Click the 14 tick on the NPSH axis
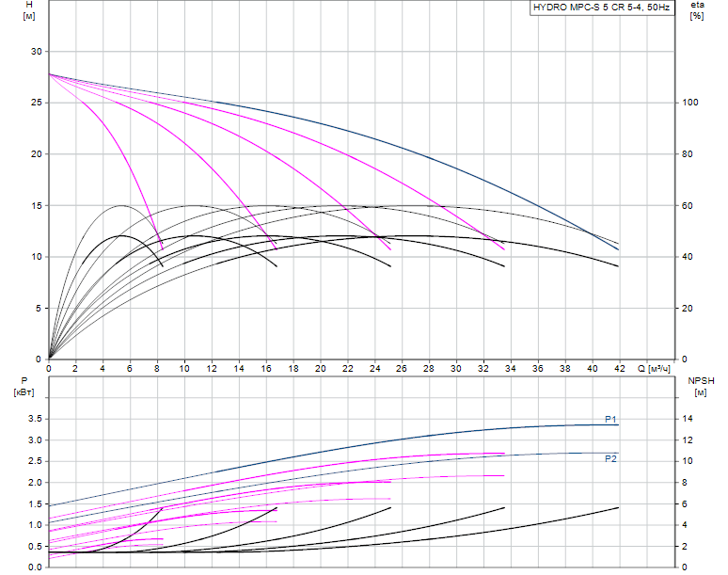 click(688, 419)
